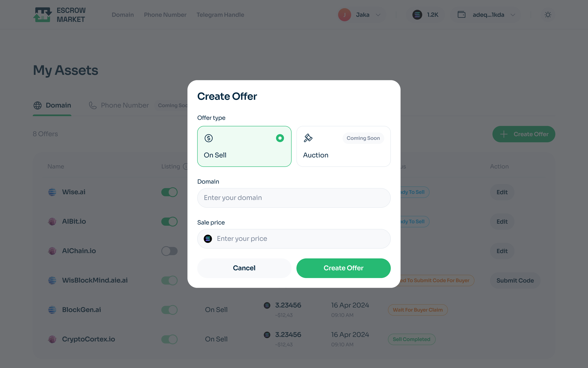
Task: Enable listing switch for AIChain.io
Action: (169, 251)
